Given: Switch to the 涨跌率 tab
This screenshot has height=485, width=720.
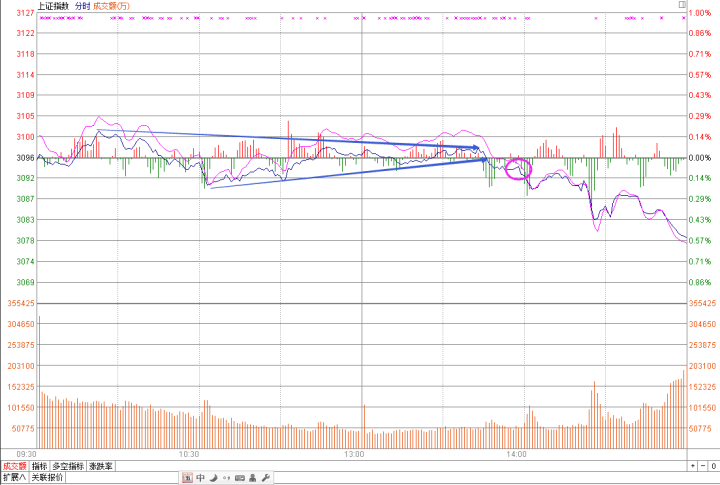Looking at the screenshot, I should point(101,466).
